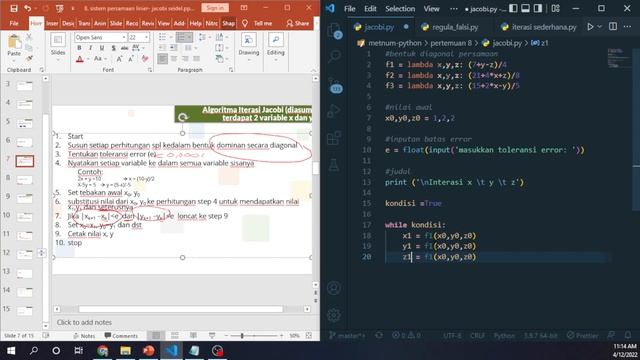
Task: Use the Format Painter brush
Action: tap(29, 58)
